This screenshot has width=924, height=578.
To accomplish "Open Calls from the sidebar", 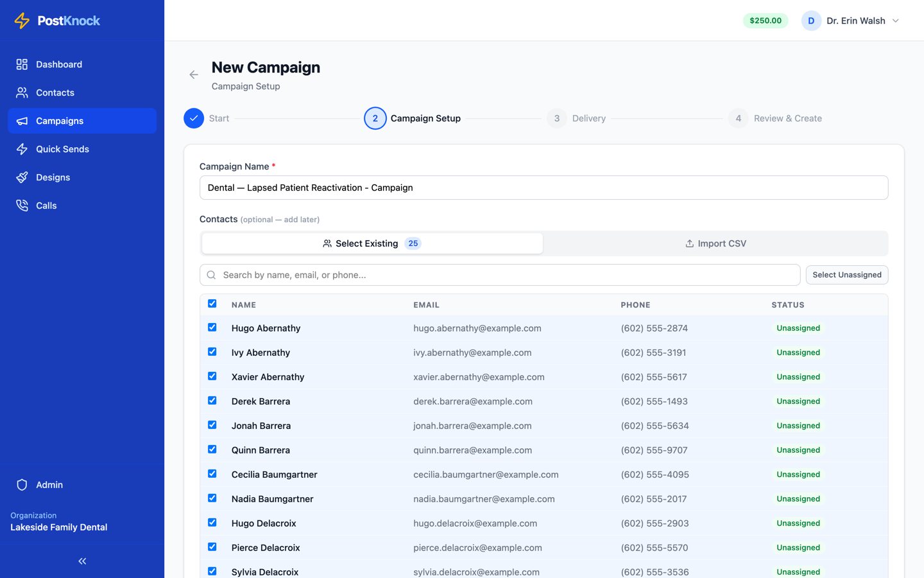I will coord(82,206).
